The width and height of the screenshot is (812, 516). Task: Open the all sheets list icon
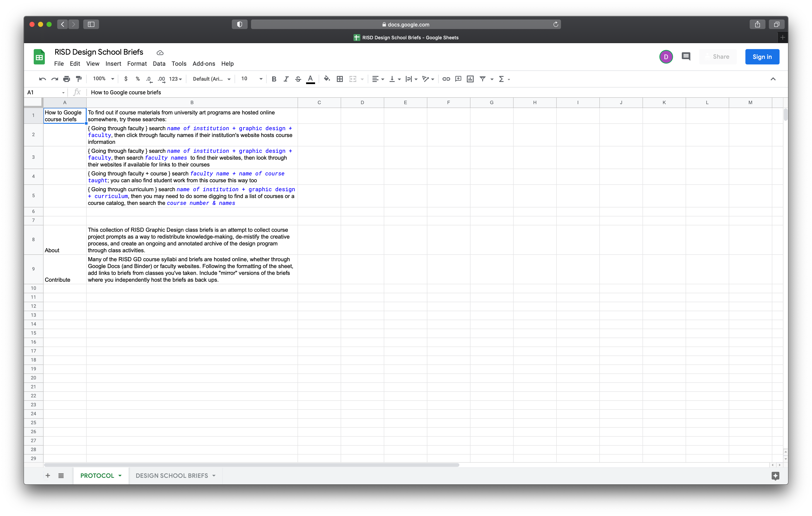click(x=61, y=475)
